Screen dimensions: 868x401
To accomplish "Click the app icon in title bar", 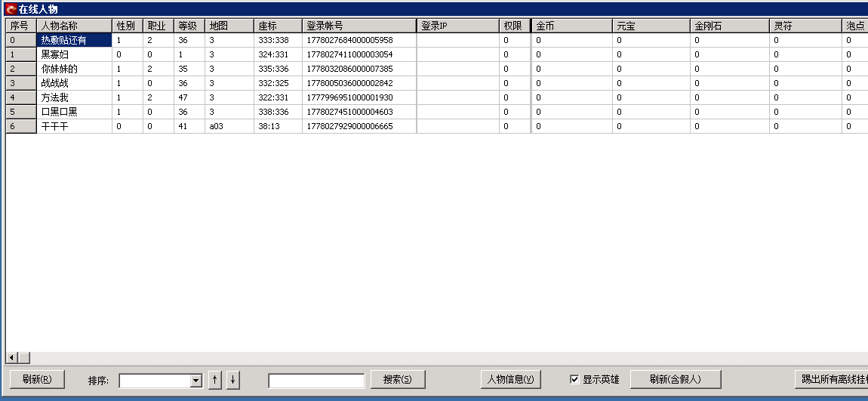I will pyautogui.click(x=11, y=9).
